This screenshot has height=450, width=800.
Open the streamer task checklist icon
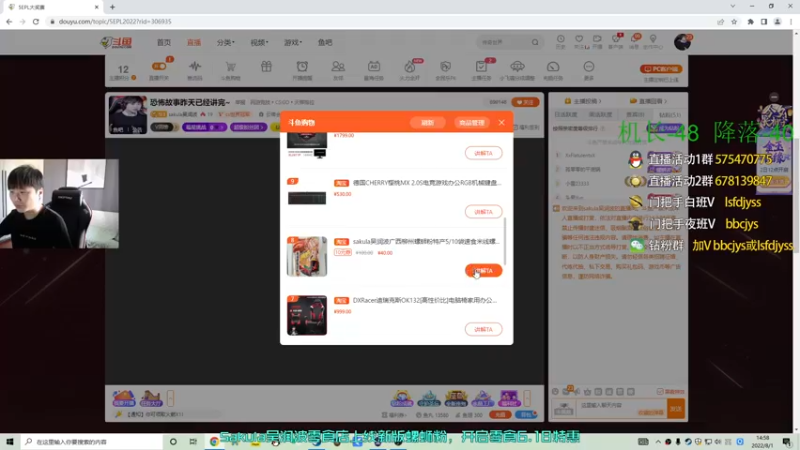[481, 67]
